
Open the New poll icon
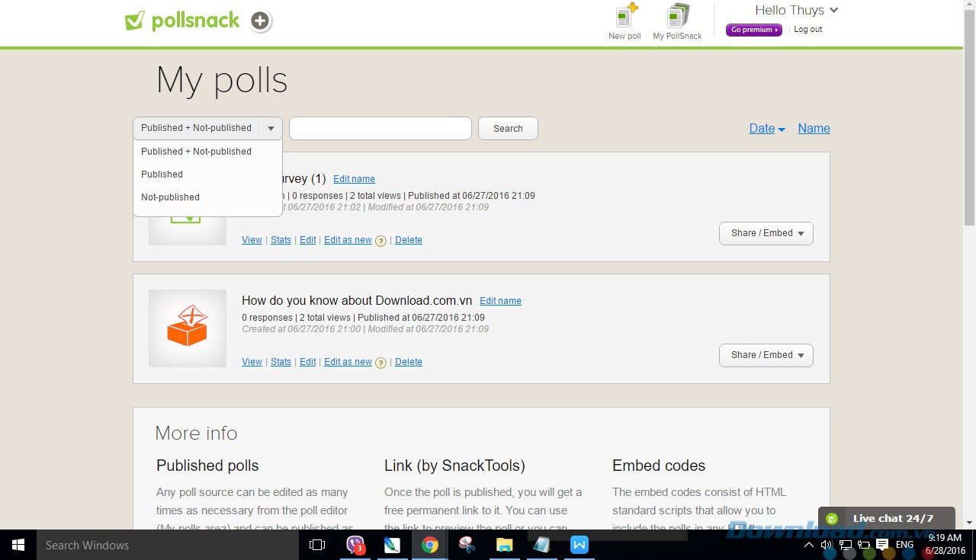tap(625, 17)
